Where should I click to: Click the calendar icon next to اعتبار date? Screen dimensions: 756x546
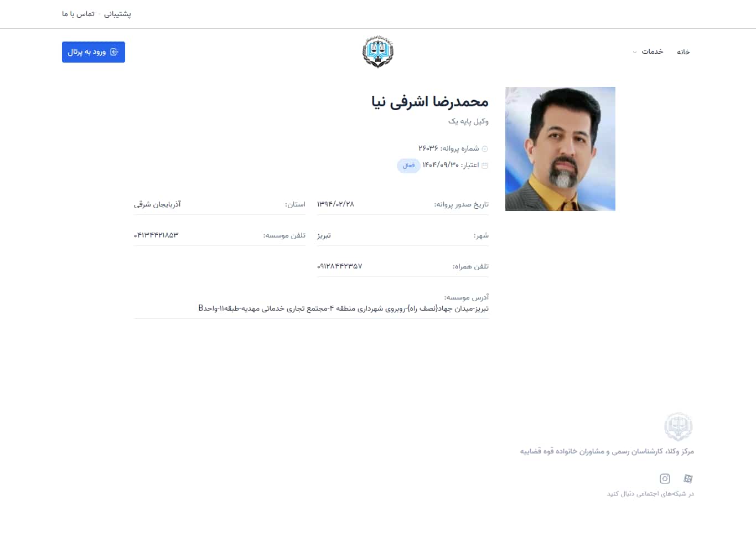pyautogui.click(x=484, y=165)
